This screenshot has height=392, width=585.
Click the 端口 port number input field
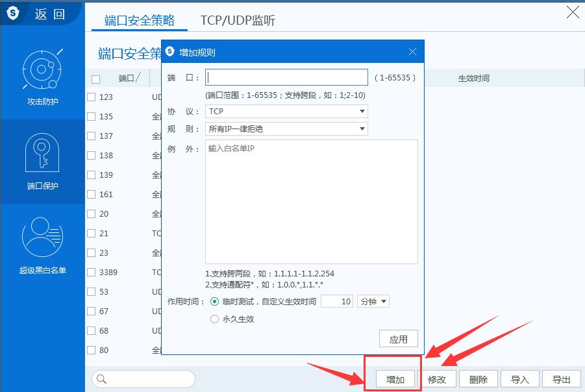(286, 78)
